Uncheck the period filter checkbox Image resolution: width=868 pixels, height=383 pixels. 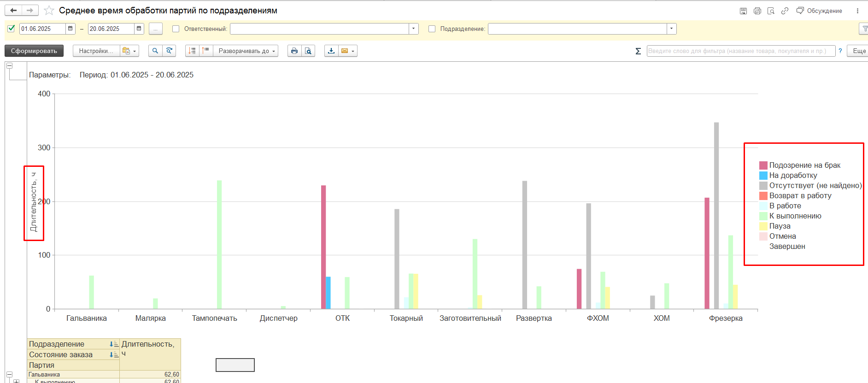click(x=12, y=29)
